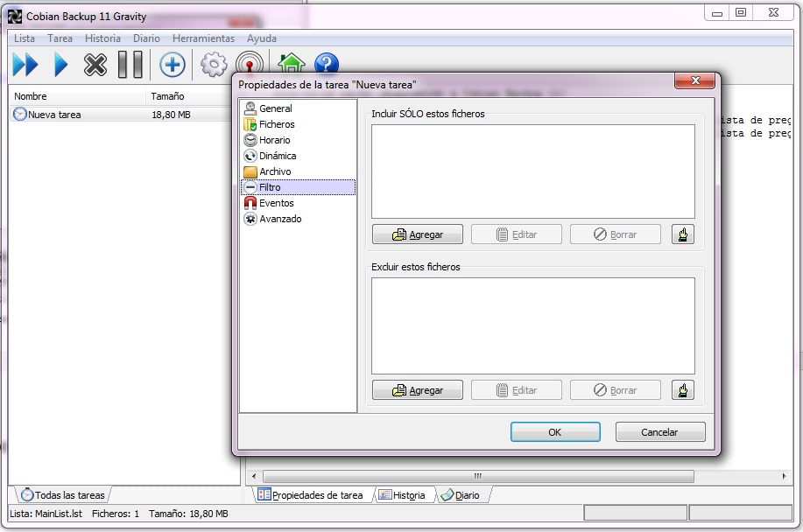Click the Options gear icon
Screen dimensions: 803x532
214,65
